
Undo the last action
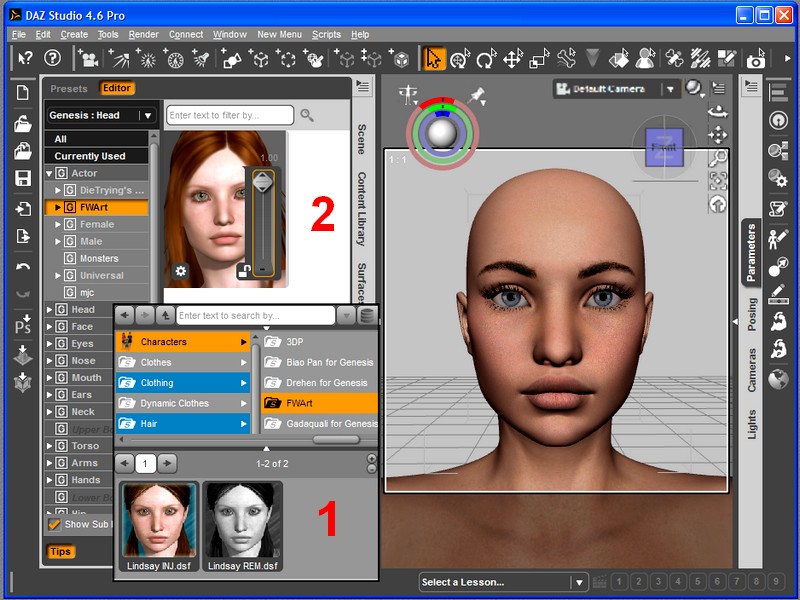[22, 267]
